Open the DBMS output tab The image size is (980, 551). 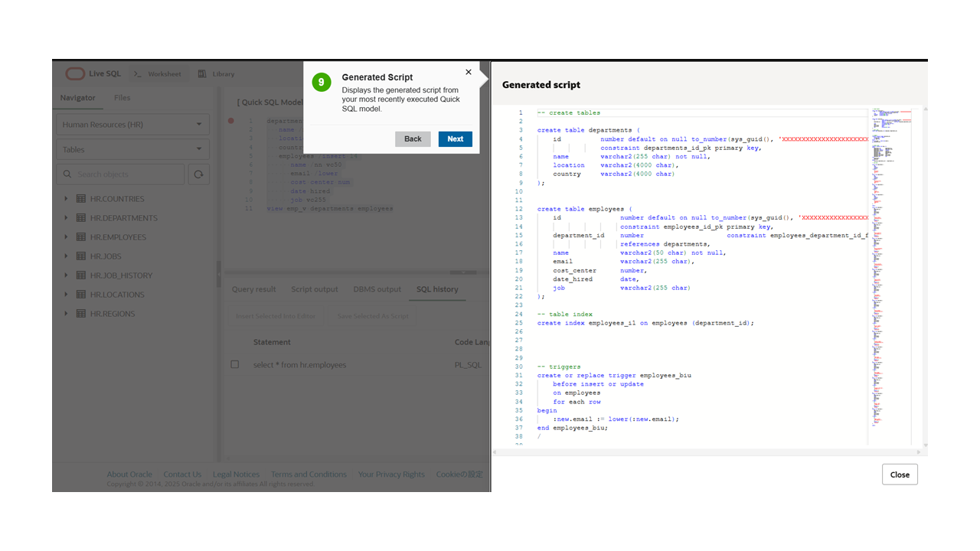[377, 289]
